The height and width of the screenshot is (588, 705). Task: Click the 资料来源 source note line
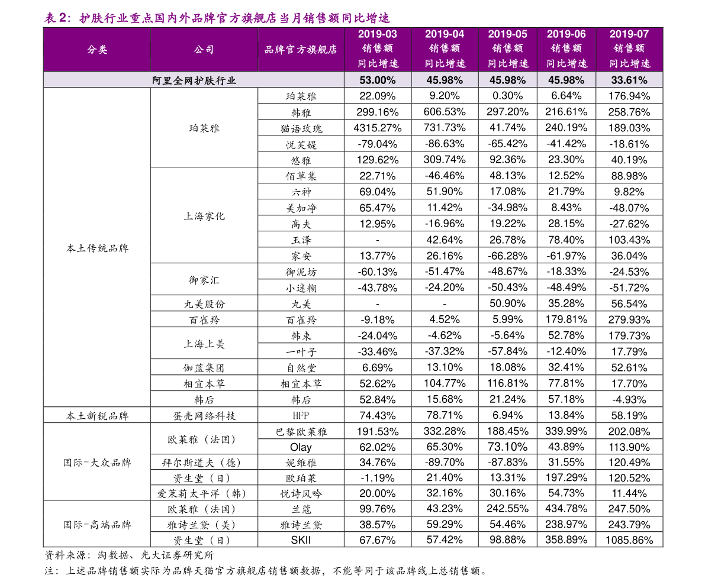pyautogui.click(x=129, y=555)
